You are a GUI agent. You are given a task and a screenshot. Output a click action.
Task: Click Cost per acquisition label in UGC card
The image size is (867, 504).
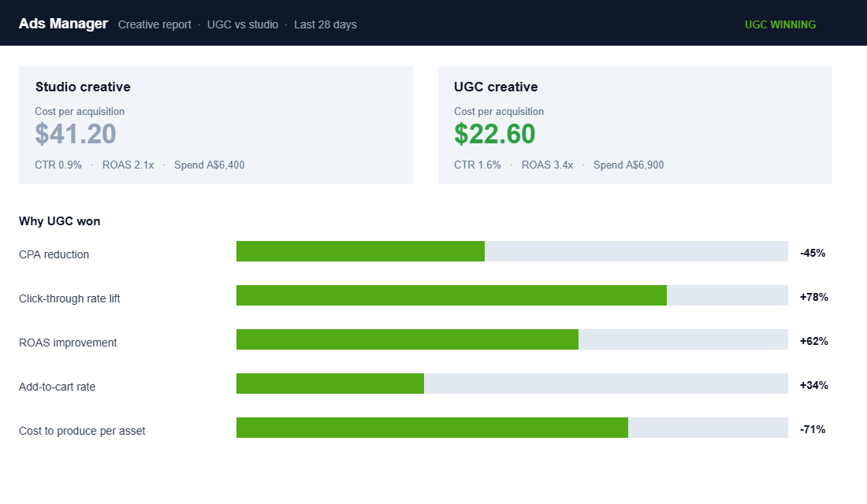pos(499,112)
